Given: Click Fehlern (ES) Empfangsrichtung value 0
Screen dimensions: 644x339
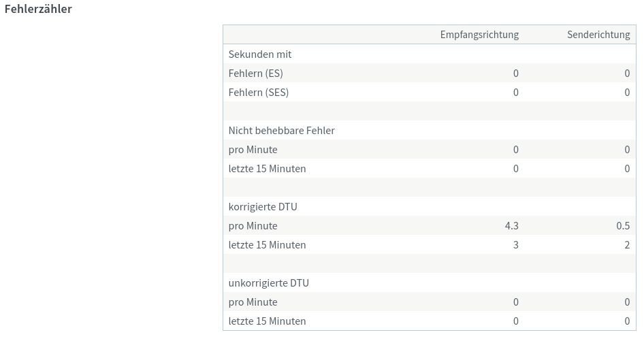Looking at the screenshot, I should [x=515, y=73].
